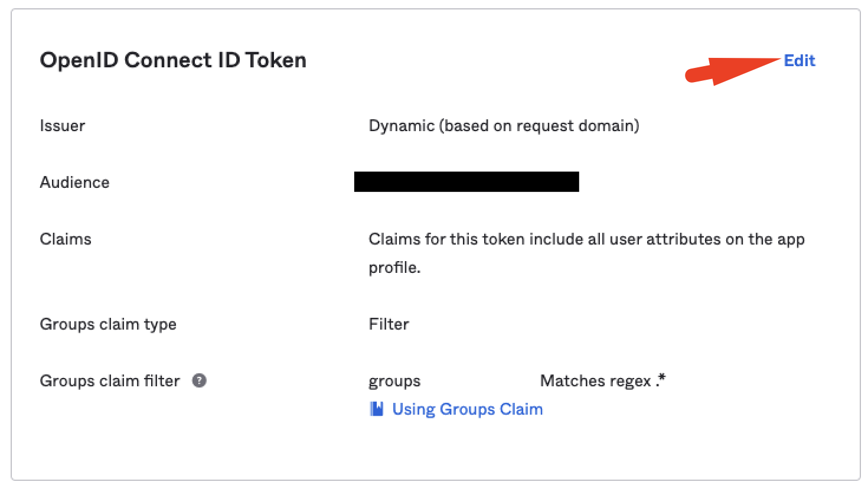
Task: Select the Matches regex .* text
Action: 602,381
